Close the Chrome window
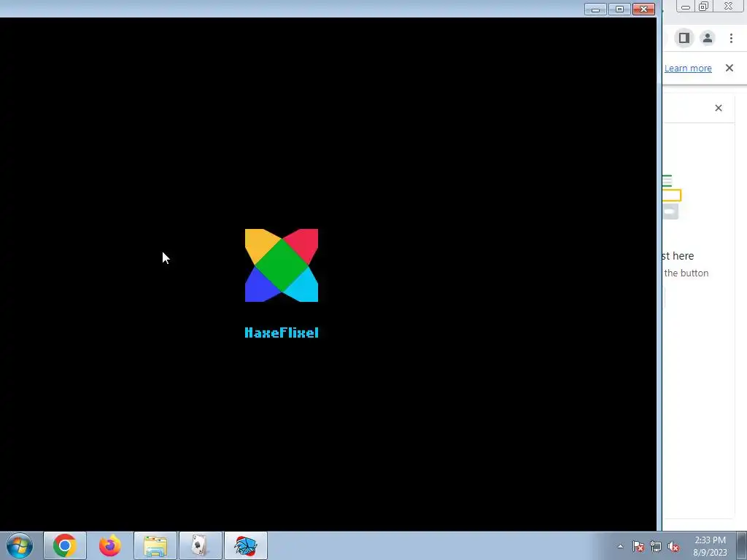This screenshot has height=560, width=747. coord(729,6)
